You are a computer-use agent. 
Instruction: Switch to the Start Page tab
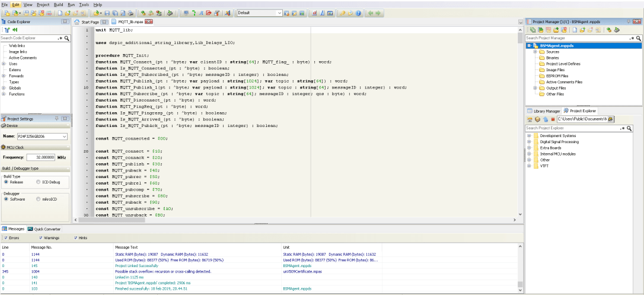coord(91,21)
